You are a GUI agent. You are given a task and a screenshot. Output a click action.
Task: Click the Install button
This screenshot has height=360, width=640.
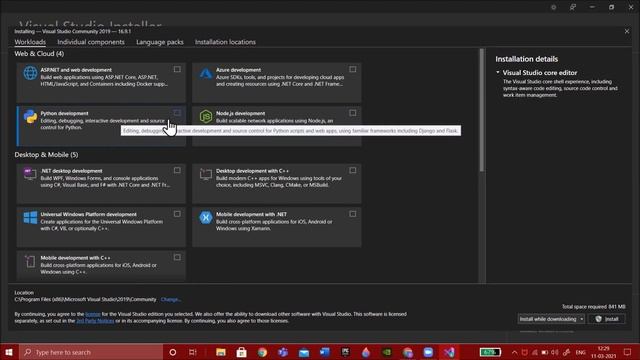(x=607, y=319)
